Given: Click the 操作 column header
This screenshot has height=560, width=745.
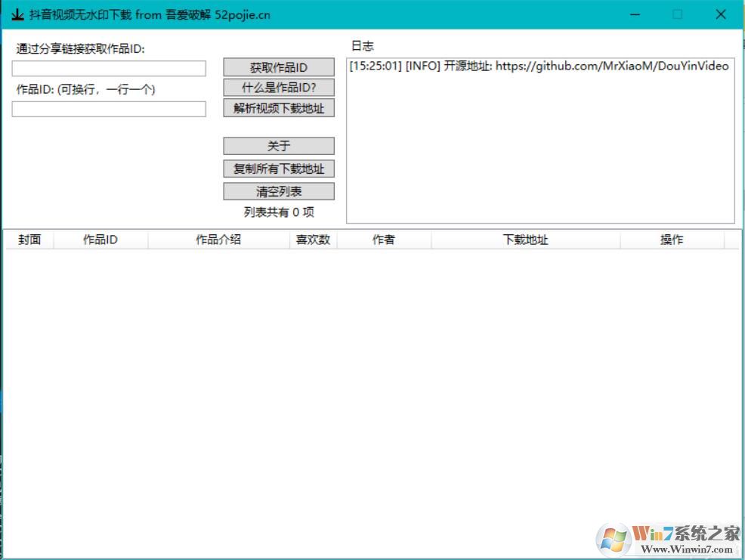Looking at the screenshot, I should [x=672, y=240].
